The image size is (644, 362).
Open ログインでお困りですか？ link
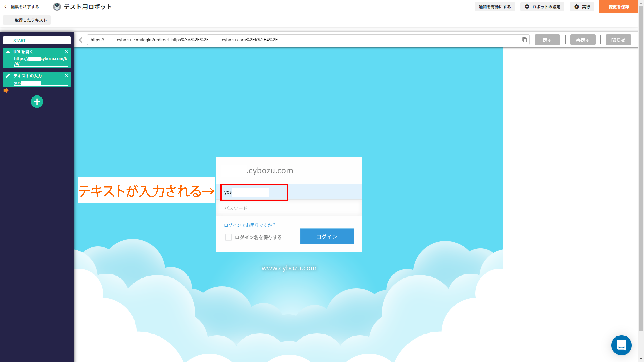(250, 225)
